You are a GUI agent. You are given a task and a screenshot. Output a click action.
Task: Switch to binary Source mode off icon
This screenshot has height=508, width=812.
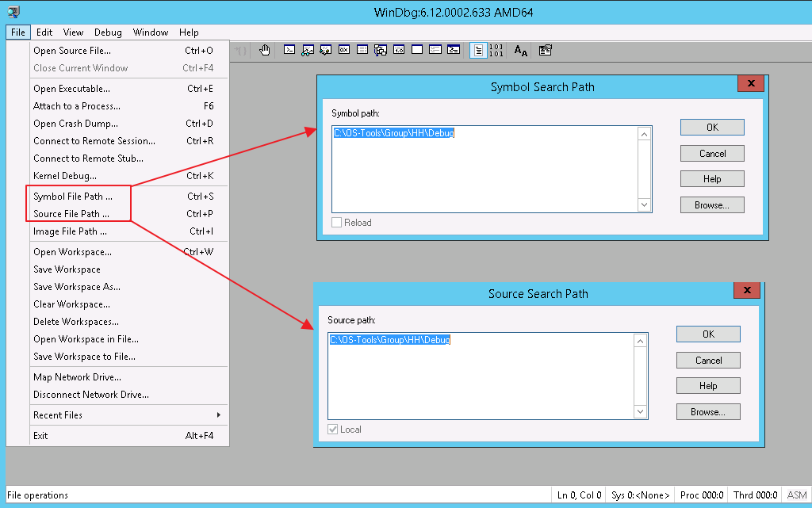496,50
